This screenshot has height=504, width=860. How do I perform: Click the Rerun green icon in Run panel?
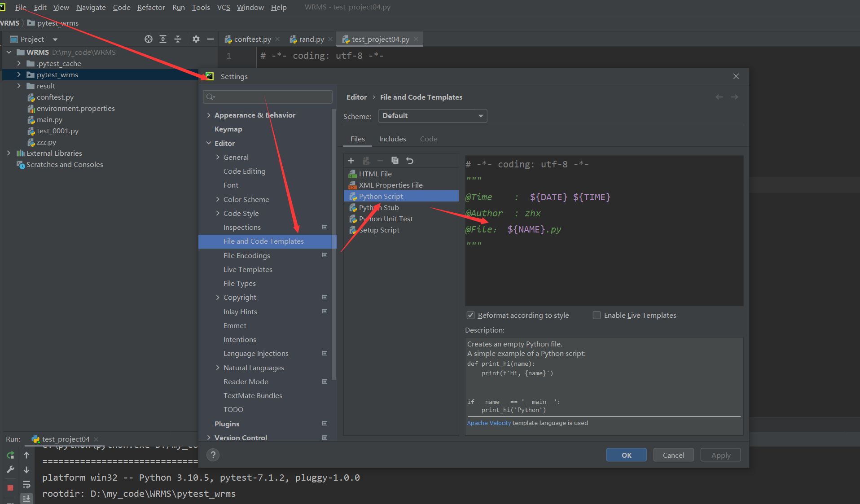tap(10, 455)
